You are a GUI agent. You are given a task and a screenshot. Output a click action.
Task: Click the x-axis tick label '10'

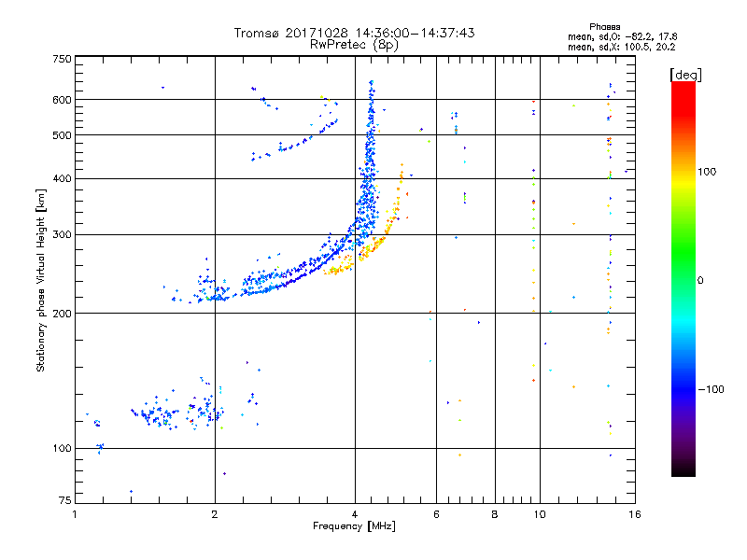click(x=540, y=514)
